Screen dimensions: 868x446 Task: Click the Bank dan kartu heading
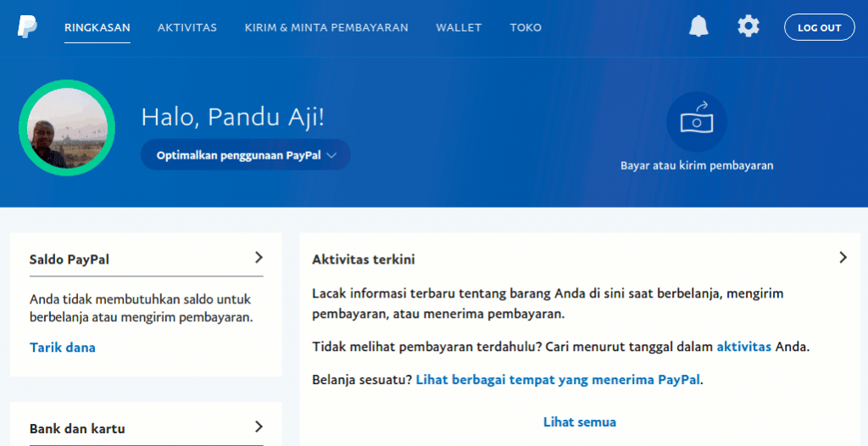coord(77,429)
